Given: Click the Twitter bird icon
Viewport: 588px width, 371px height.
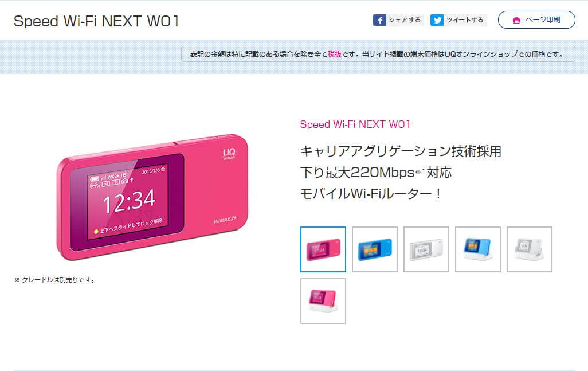Looking at the screenshot, I should pyautogui.click(x=437, y=20).
